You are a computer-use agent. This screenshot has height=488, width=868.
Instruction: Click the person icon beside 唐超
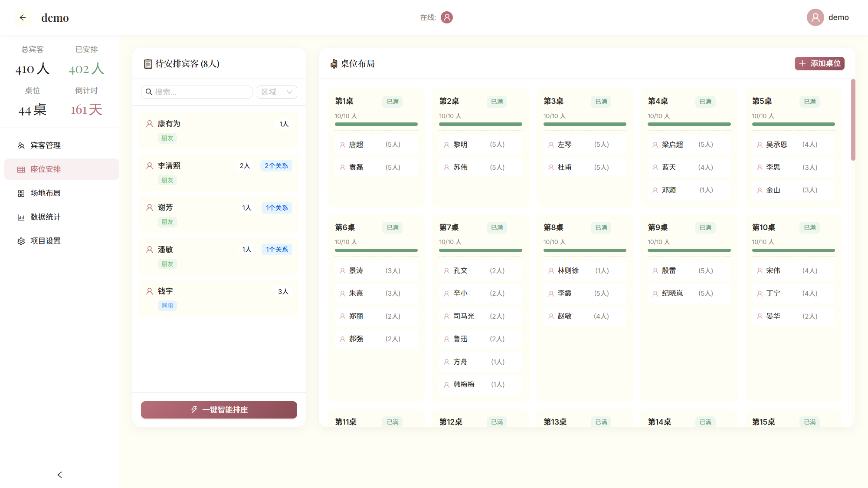click(x=342, y=145)
